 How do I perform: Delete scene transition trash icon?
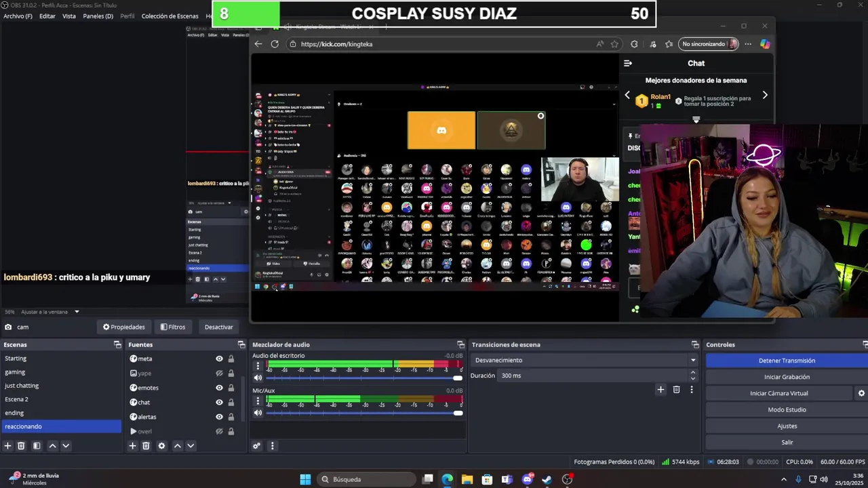(676, 390)
